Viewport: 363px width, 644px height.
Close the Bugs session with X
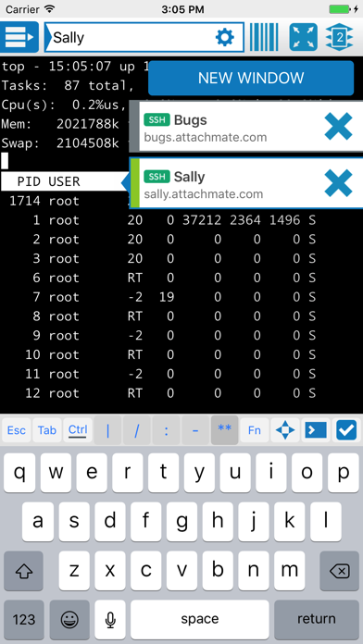click(338, 127)
